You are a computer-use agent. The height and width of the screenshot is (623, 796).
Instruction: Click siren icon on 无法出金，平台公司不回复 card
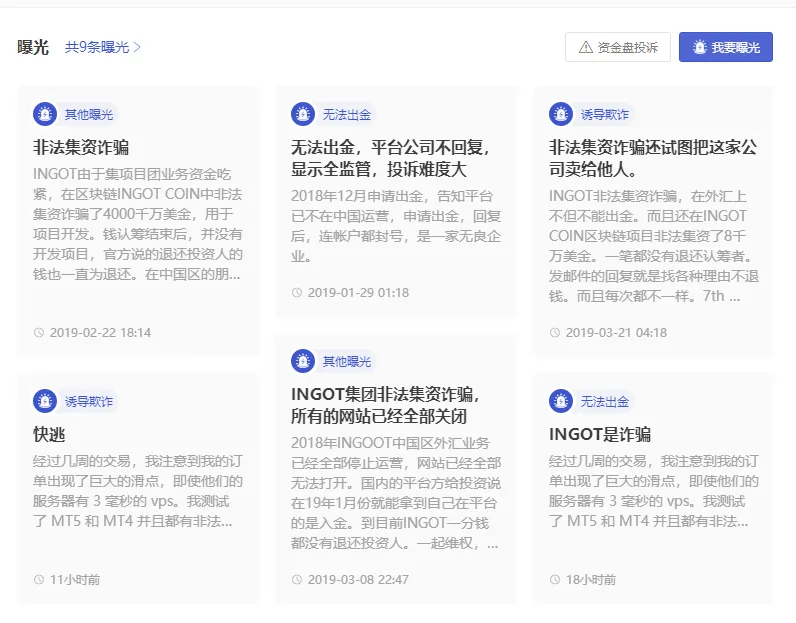303,114
